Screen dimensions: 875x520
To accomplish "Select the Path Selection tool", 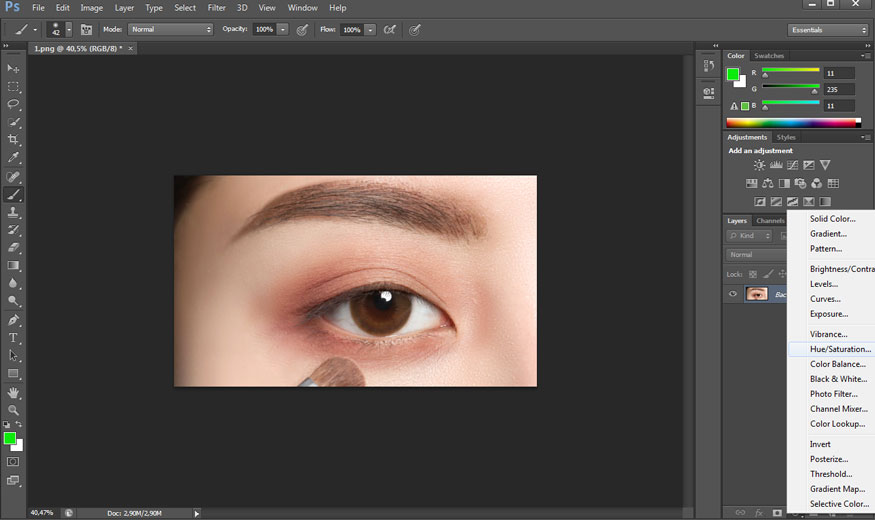I will click(13, 355).
